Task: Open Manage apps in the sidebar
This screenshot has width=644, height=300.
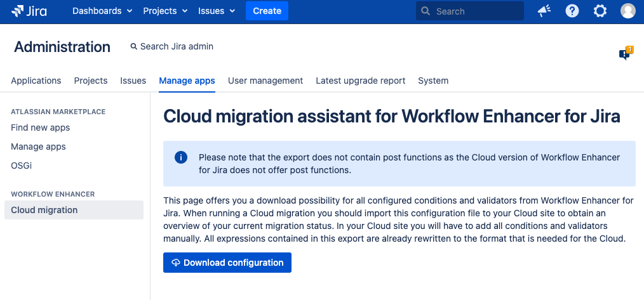Action: pos(38,147)
